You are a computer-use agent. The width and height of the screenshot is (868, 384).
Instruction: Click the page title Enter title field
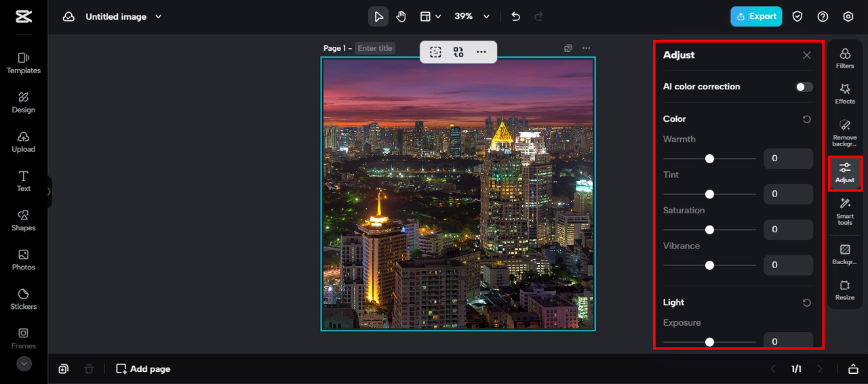[375, 48]
